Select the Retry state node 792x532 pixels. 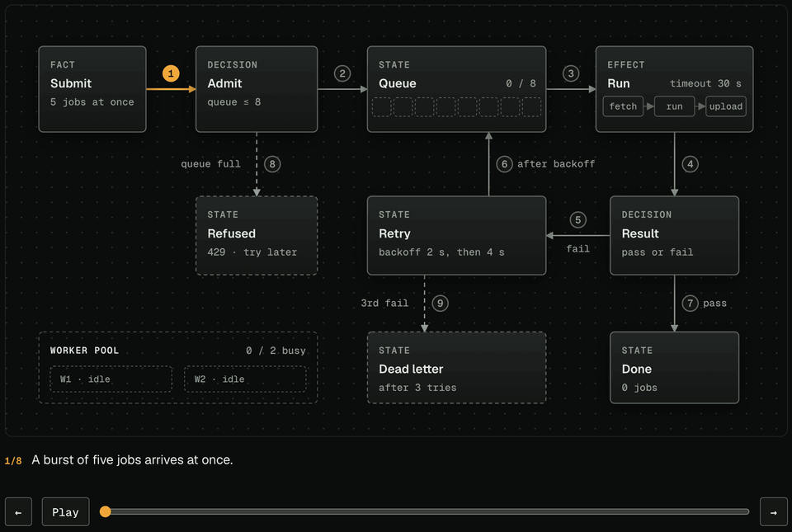tap(456, 236)
